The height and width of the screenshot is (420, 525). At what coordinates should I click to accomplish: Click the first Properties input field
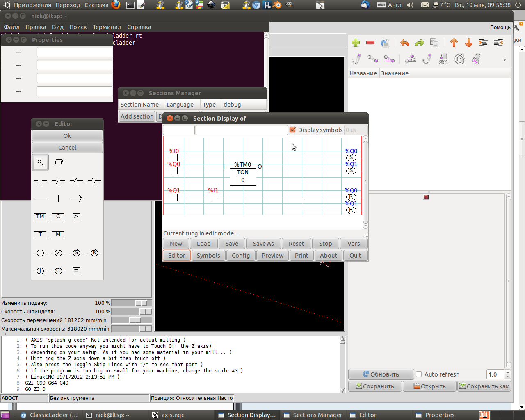pos(74,52)
